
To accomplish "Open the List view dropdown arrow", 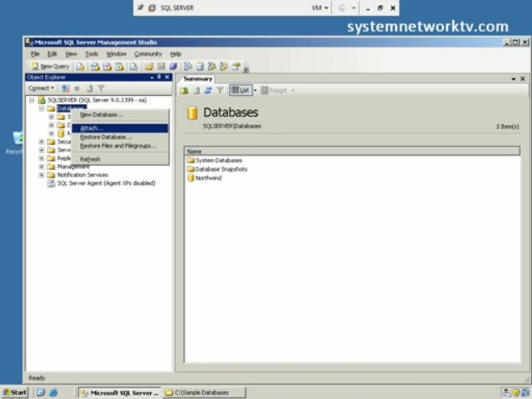I will (x=255, y=90).
